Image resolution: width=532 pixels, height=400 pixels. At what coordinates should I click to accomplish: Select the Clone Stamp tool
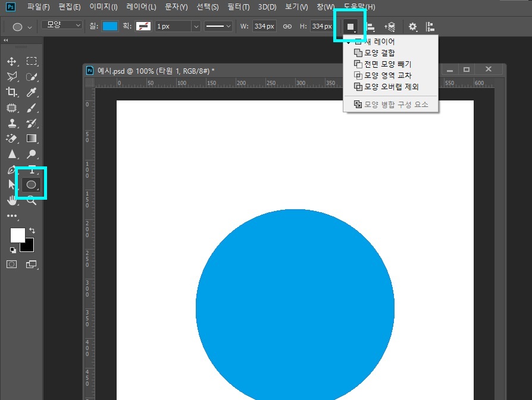pos(12,123)
